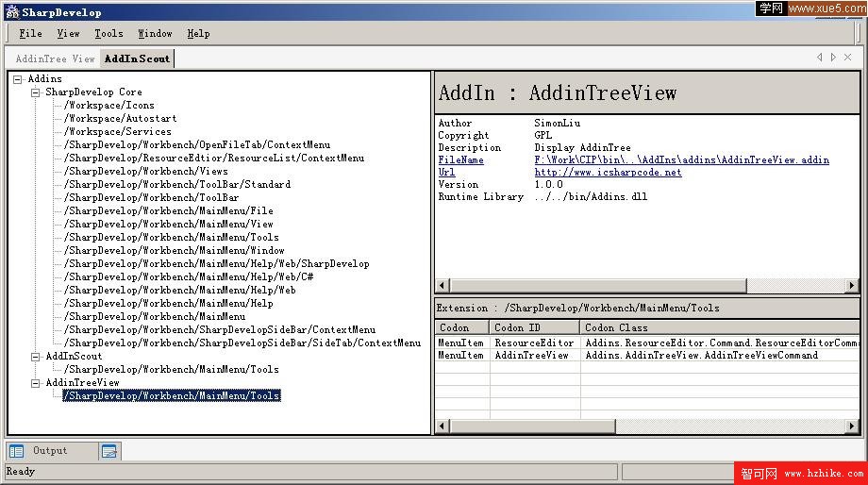Select the Output pad tab label
Screen dimensions: 868x485
(x=50, y=451)
